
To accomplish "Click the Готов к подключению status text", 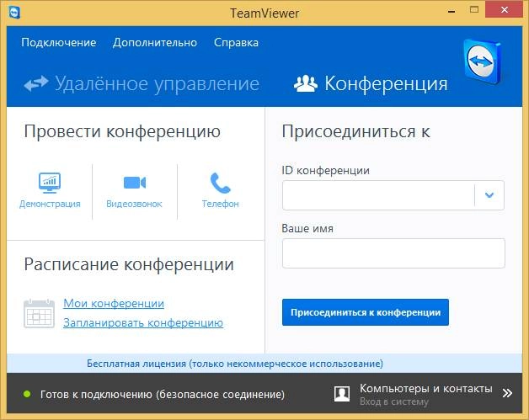I will coord(163,394).
